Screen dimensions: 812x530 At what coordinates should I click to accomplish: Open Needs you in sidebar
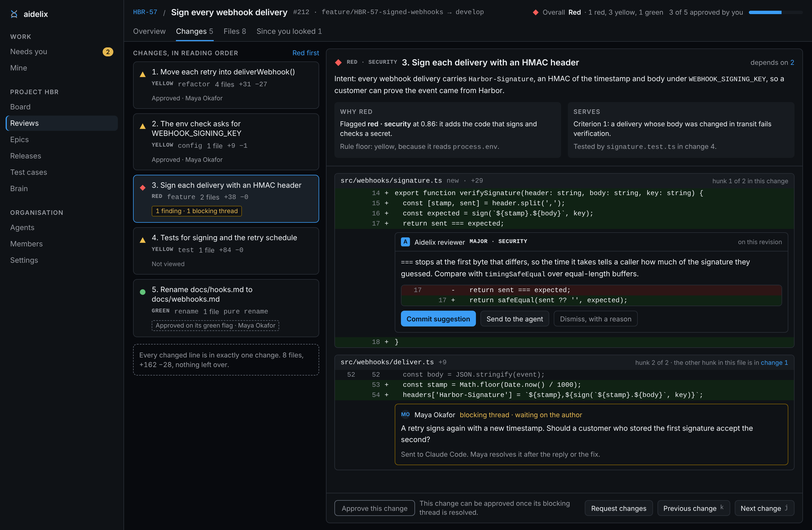click(62, 52)
